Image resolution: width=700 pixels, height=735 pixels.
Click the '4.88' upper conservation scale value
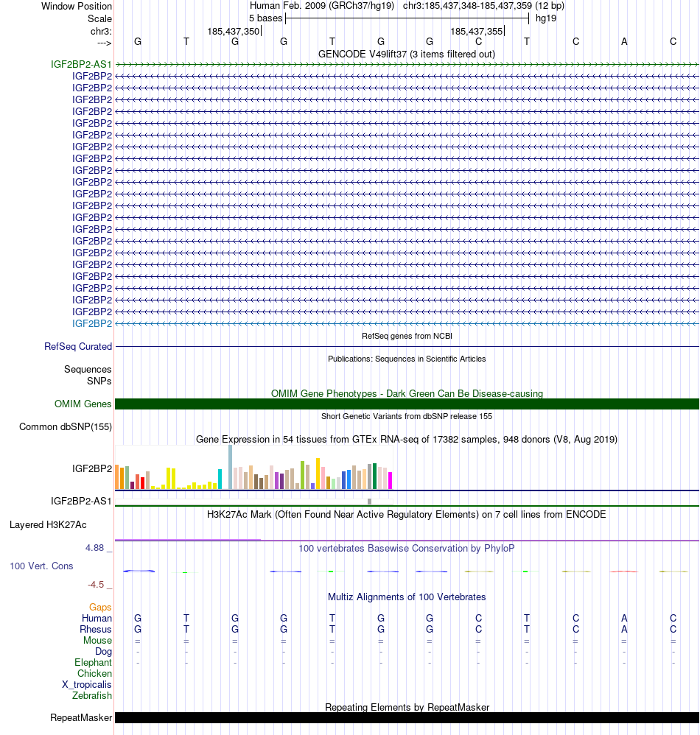click(95, 547)
